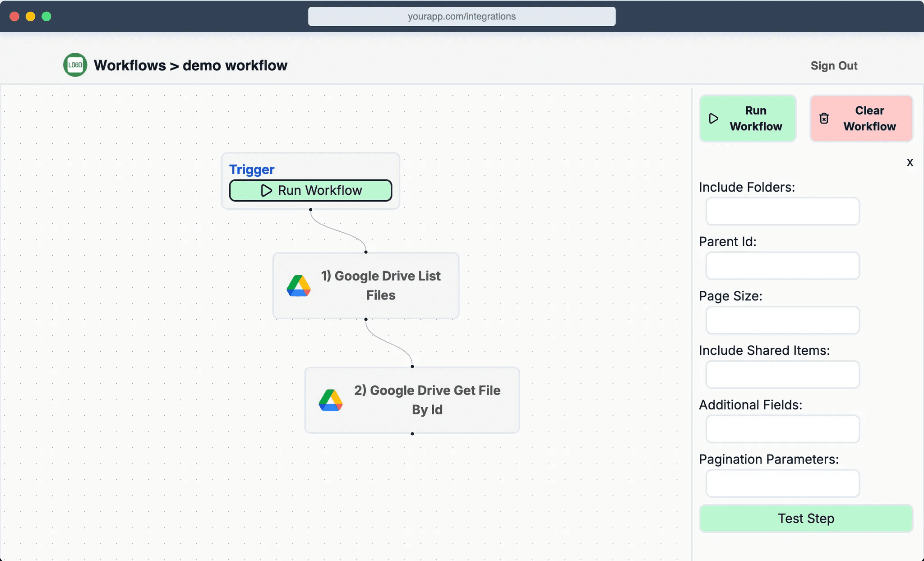Click the Trigger node title
Image resolution: width=924 pixels, height=561 pixels.
coord(252,170)
